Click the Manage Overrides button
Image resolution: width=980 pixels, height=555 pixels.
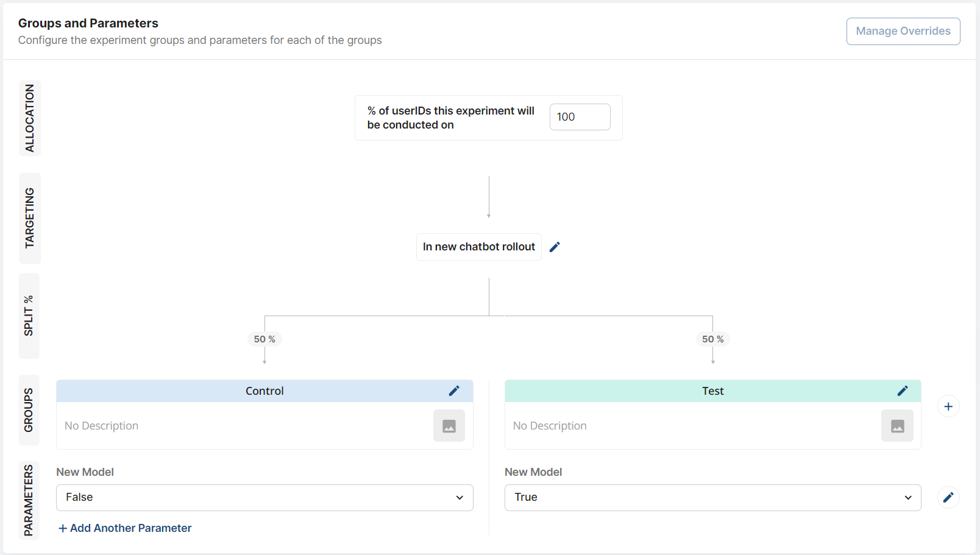click(903, 31)
